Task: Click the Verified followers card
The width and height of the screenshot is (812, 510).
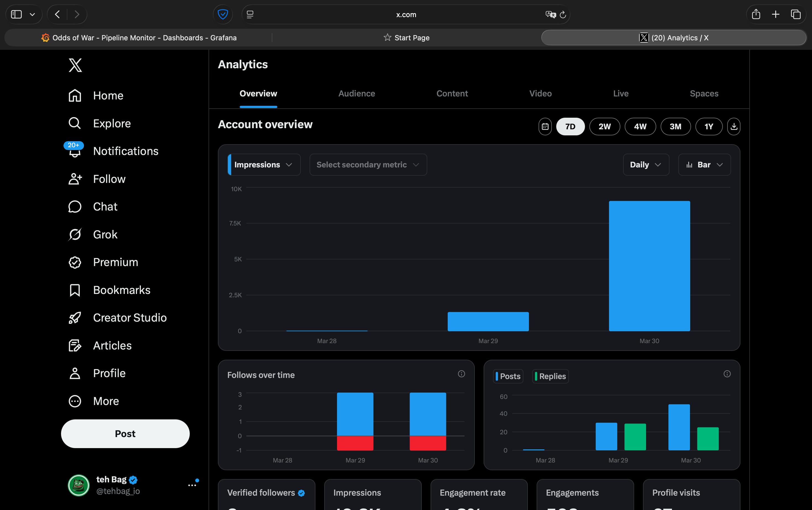Action: 267,495
